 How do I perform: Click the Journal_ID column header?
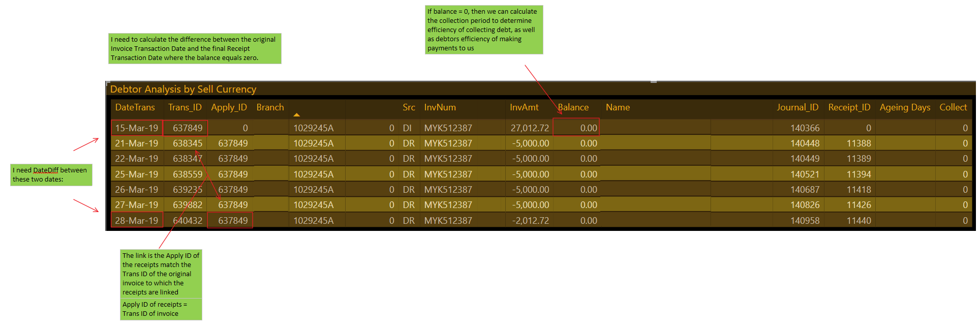pyautogui.click(x=798, y=107)
